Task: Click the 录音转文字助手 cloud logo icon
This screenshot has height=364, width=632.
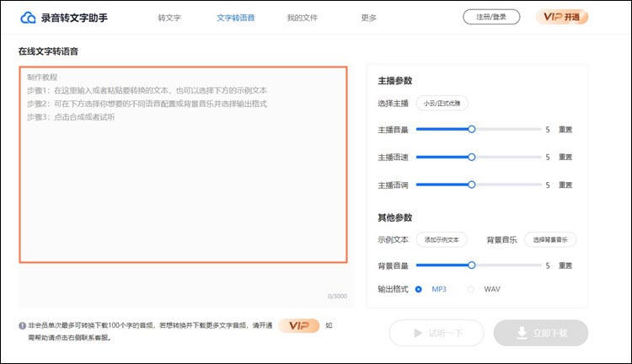Action: coord(29,17)
